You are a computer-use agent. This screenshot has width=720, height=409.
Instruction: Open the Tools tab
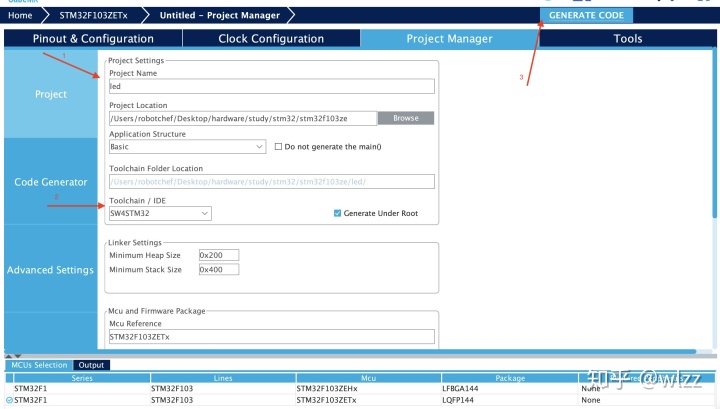click(x=628, y=39)
